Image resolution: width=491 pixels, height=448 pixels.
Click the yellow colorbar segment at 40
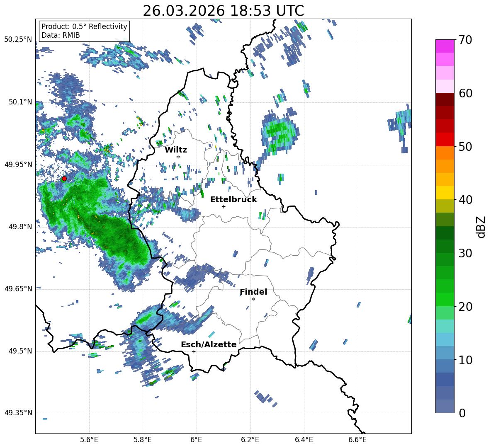point(445,193)
